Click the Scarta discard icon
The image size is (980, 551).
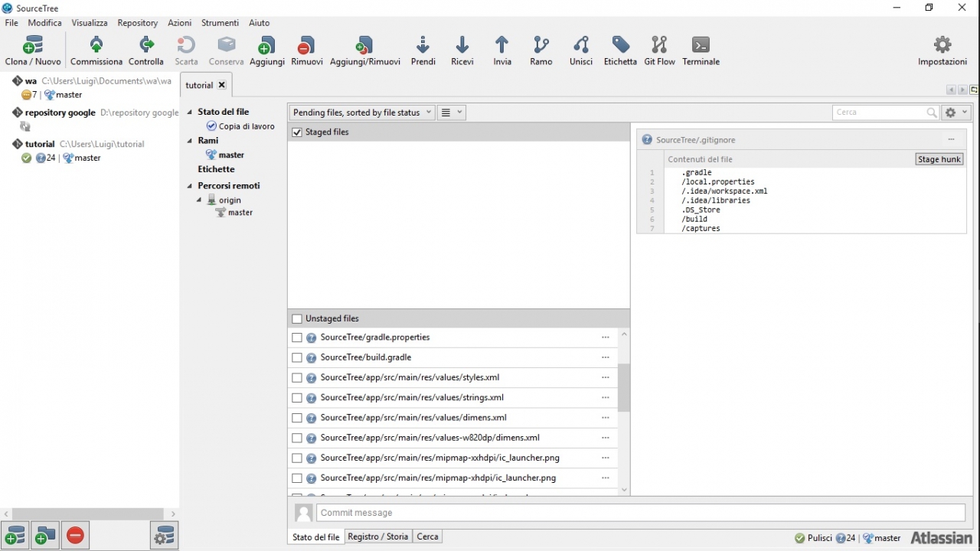coord(186,45)
